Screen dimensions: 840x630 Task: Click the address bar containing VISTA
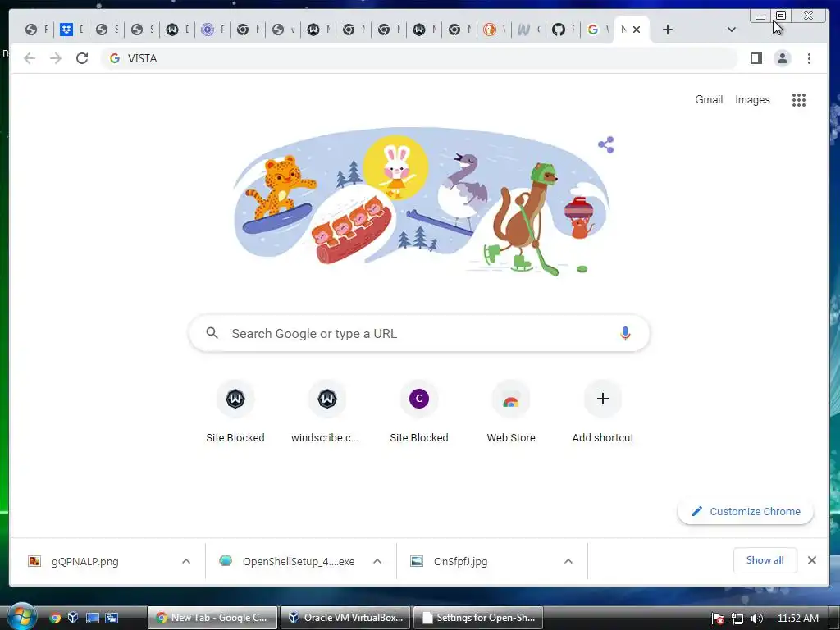419,58
